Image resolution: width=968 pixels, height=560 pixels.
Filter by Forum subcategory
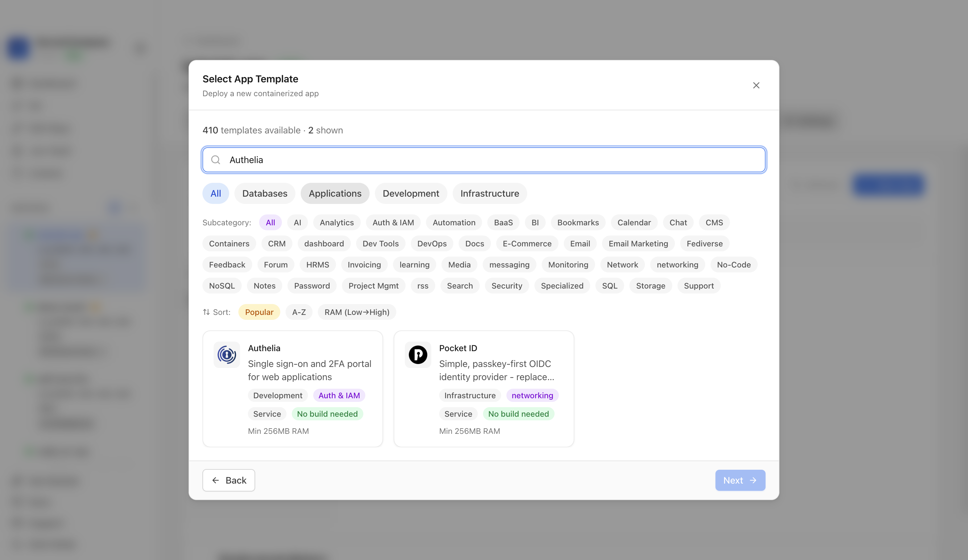click(x=275, y=265)
